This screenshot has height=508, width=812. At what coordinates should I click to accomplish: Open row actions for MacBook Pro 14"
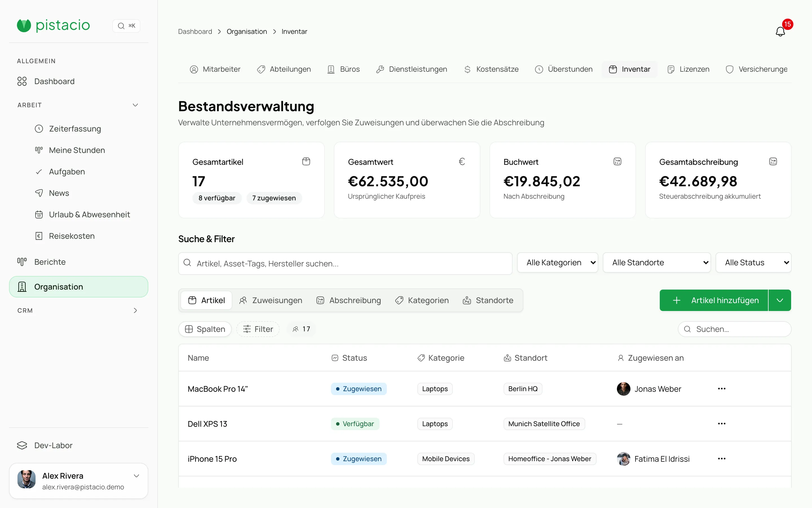[x=722, y=389]
